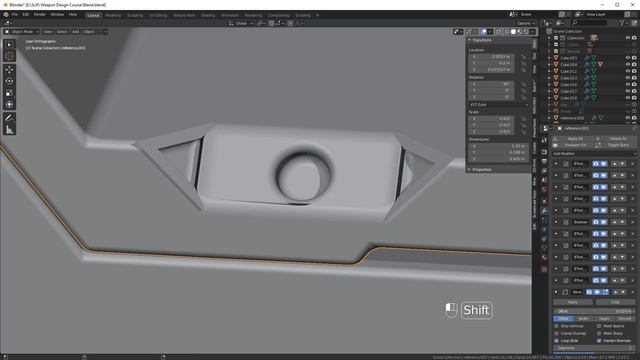Enable the Mark Seams checkbox
The image size is (640, 360).
(599, 326)
